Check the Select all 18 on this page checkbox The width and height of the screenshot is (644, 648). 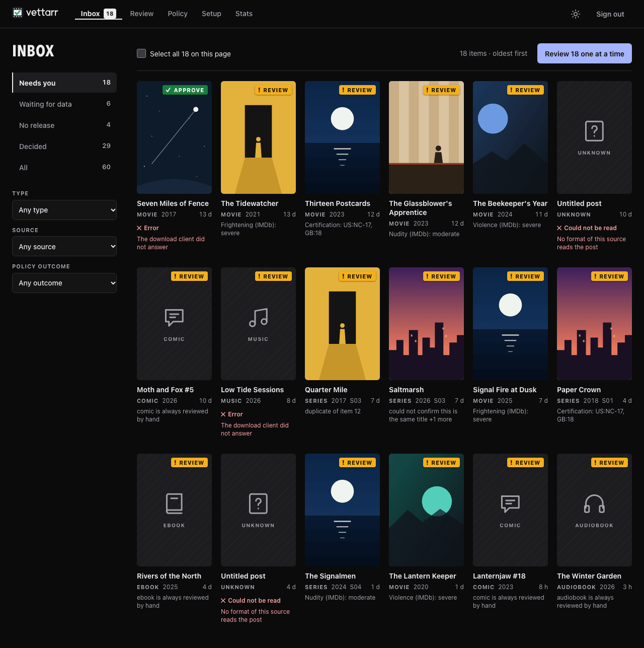pos(141,53)
